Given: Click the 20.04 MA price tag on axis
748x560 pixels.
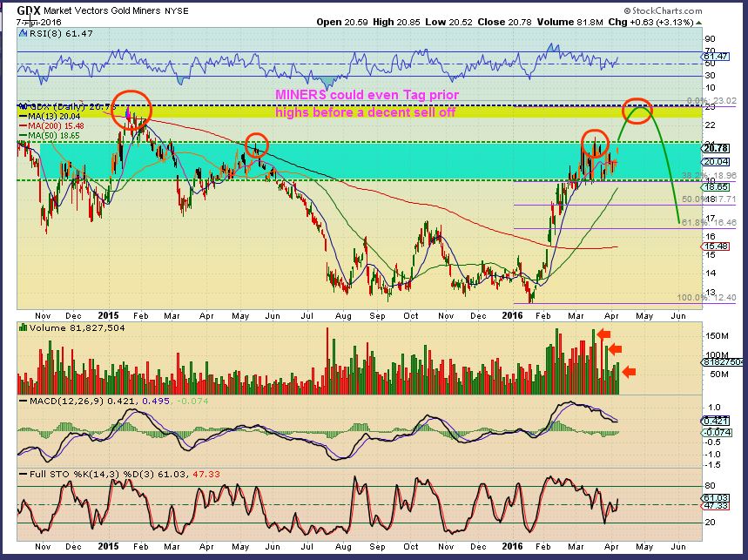Looking at the screenshot, I should point(716,162).
